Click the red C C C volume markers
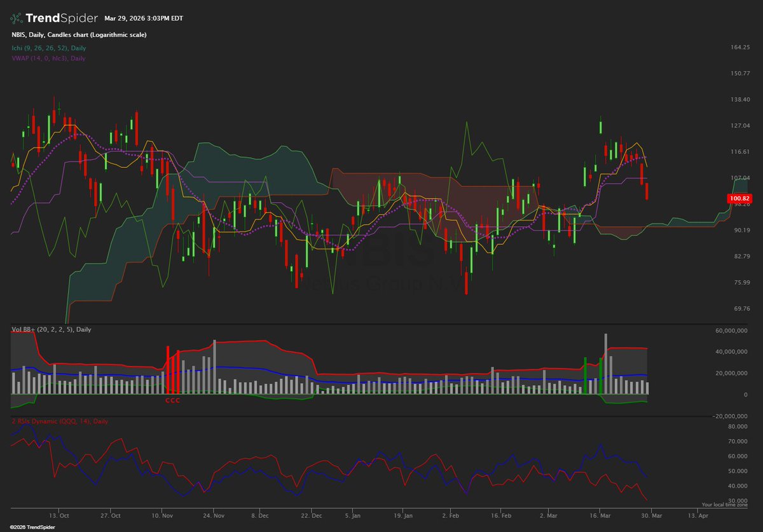The width and height of the screenshot is (763, 532). tap(173, 401)
